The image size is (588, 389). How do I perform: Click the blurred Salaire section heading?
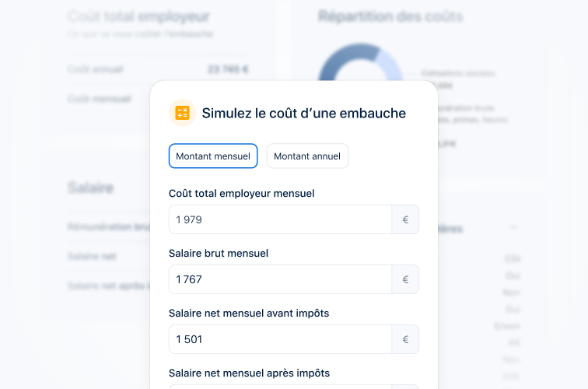pos(91,187)
